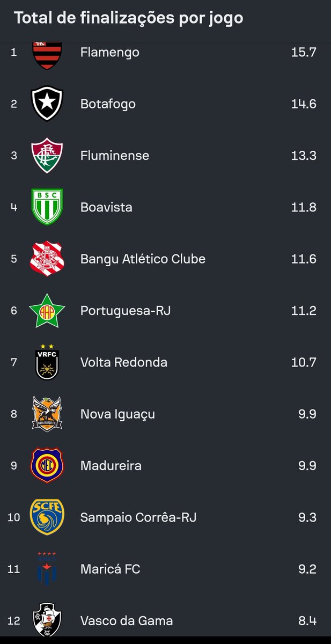The width and height of the screenshot is (331, 644).
Task: Tap the 'Total de finalizações por jogo' heading
Action: click(x=129, y=18)
